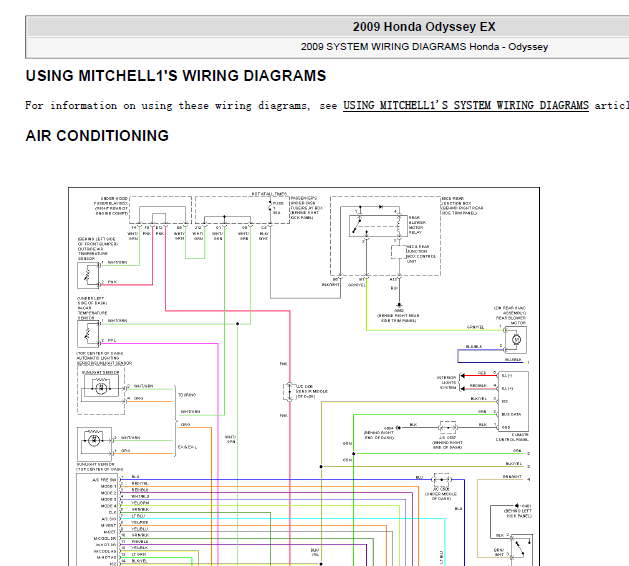Click the outside air temperature sensor symbol
This screenshot has height=566, width=629.
[89, 275]
